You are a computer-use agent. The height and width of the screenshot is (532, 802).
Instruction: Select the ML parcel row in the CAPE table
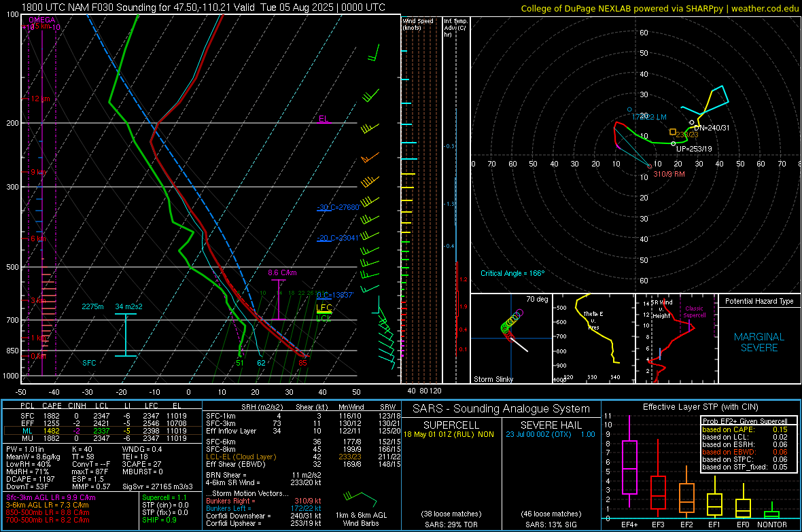click(103, 431)
